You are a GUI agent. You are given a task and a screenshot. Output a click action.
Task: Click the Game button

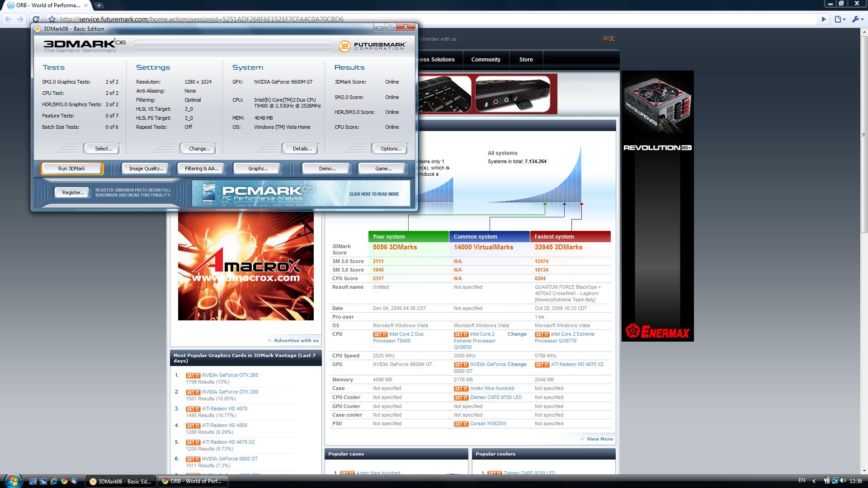tap(383, 169)
